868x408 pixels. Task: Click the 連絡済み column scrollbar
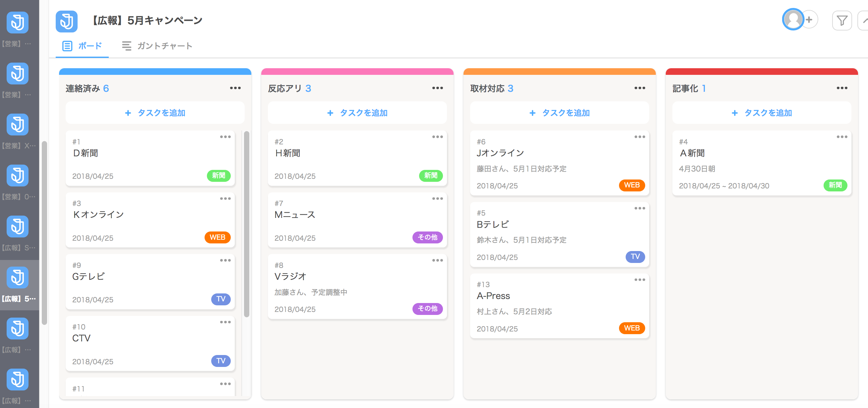point(247,224)
